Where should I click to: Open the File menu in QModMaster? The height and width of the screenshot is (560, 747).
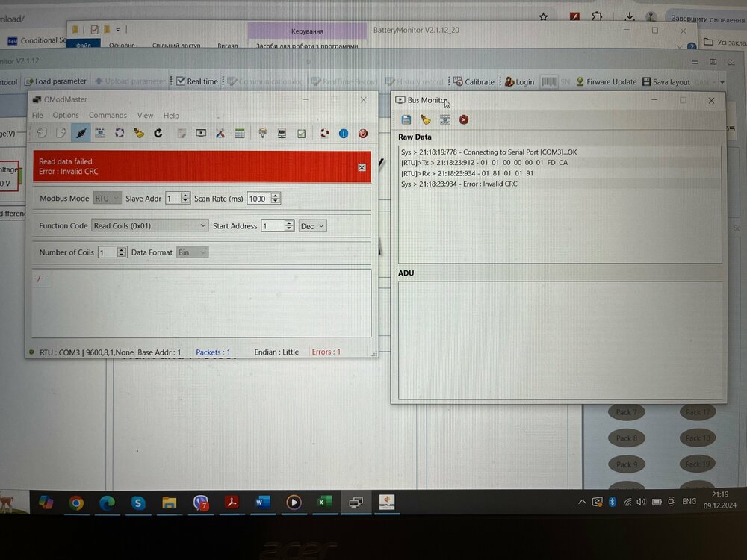37,115
